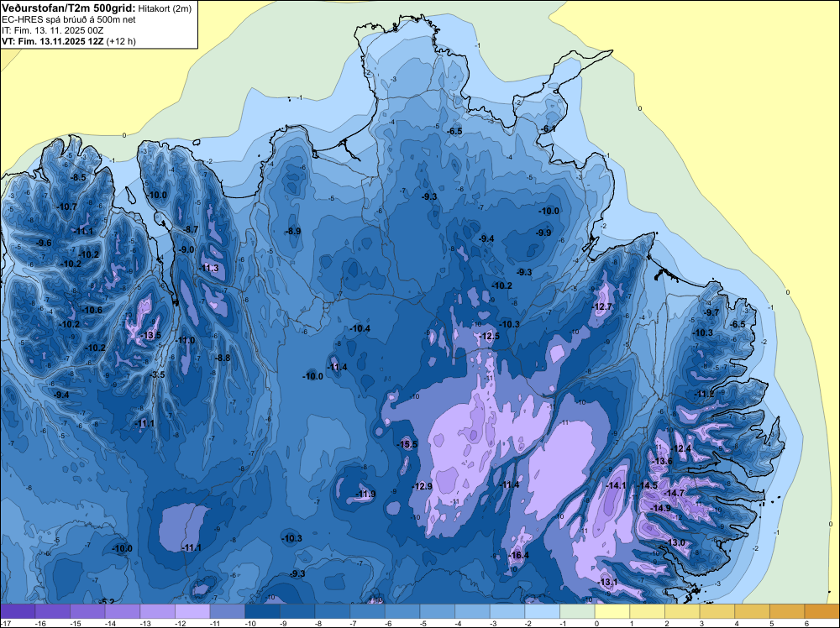Click the -8.5 temperature value

tap(78, 178)
